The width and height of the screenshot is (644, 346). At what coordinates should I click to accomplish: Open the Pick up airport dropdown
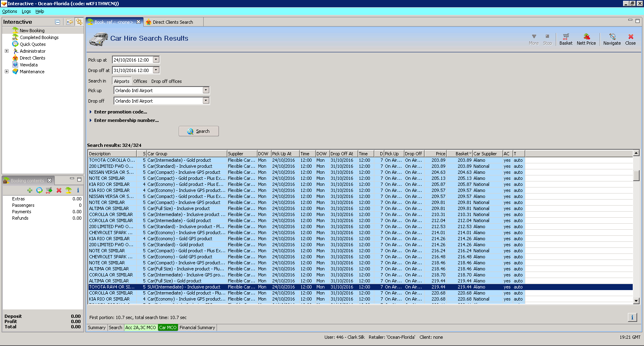[x=206, y=90]
